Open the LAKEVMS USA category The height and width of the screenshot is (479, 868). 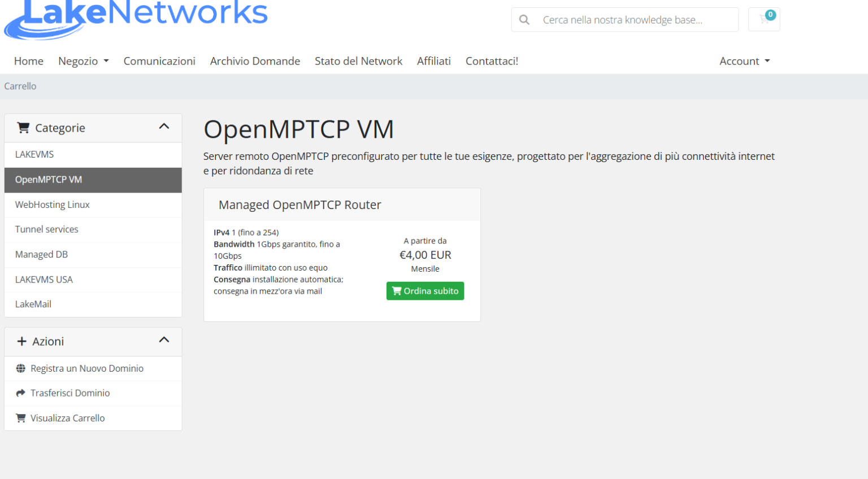click(93, 280)
